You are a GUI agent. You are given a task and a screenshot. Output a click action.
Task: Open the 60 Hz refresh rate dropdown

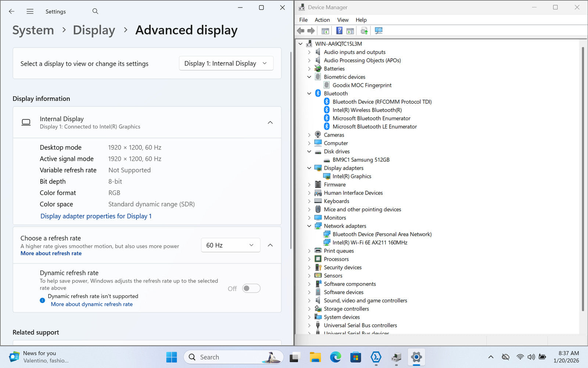pyautogui.click(x=230, y=245)
